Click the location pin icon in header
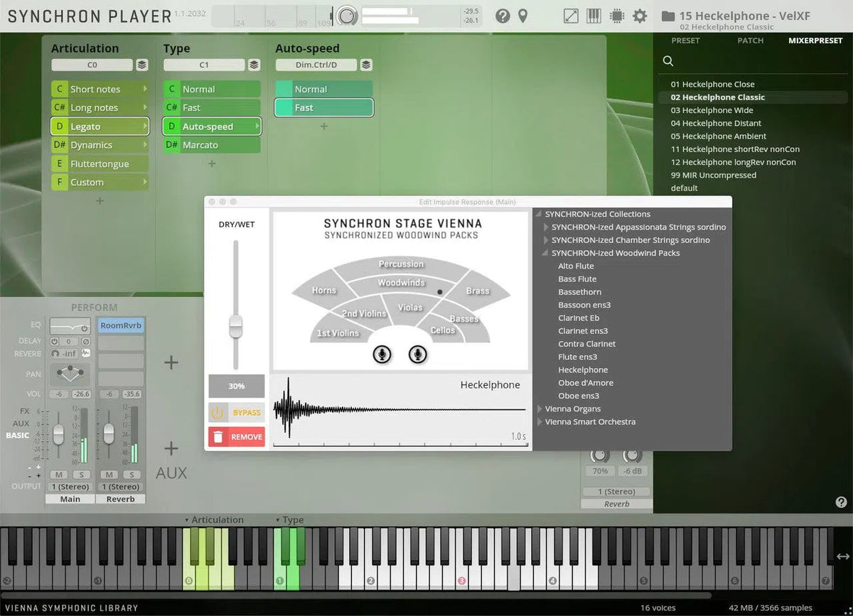The height and width of the screenshot is (616, 853). click(522, 16)
